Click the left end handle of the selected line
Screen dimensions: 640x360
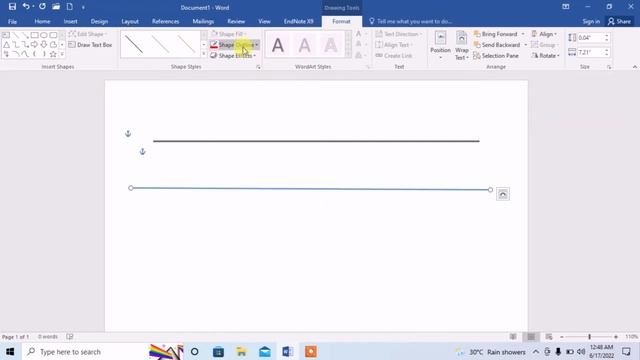tap(131, 188)
